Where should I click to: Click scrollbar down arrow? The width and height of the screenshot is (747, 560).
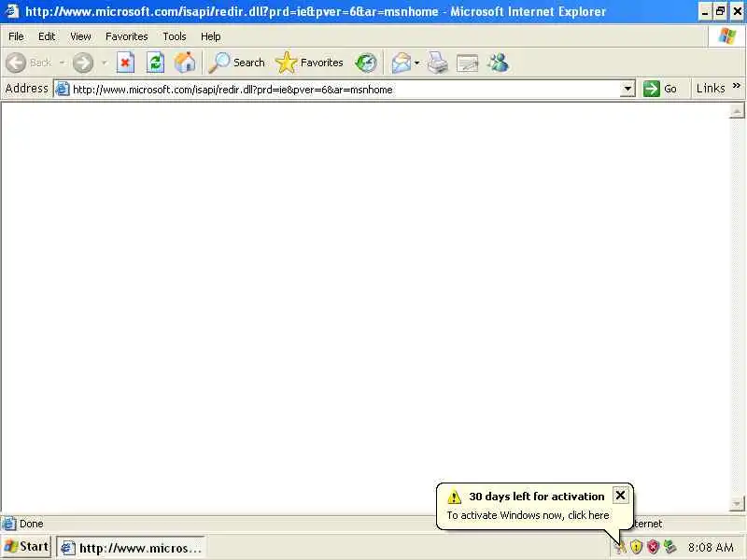(x=737, y=503)
